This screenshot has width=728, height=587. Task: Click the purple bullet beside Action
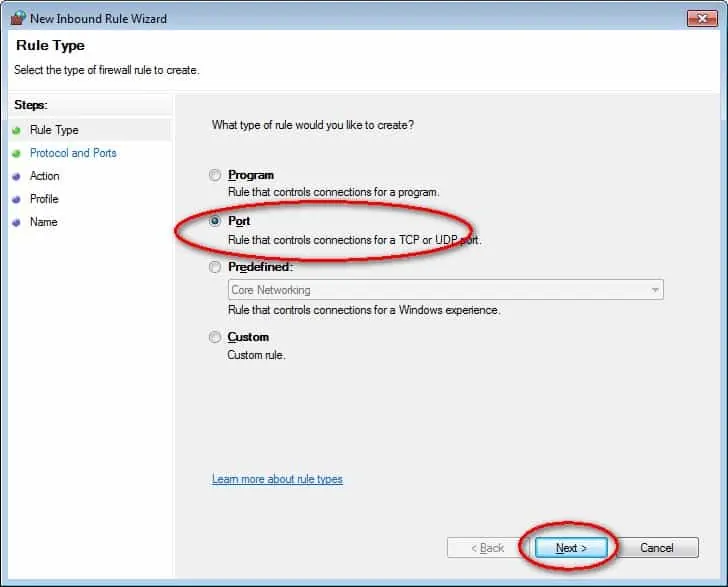pyautogui.click(x=16, y=176)
